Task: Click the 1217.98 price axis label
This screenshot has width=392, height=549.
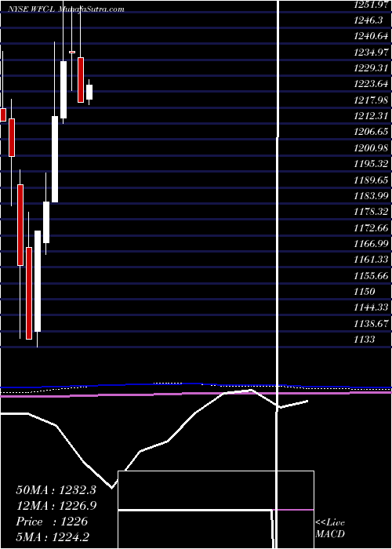Action: (x=372, y=100)
